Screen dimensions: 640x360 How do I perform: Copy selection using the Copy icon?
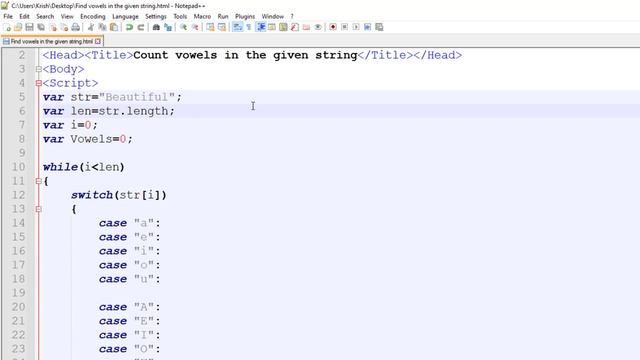pyautogui.click(x=102, y=27)
